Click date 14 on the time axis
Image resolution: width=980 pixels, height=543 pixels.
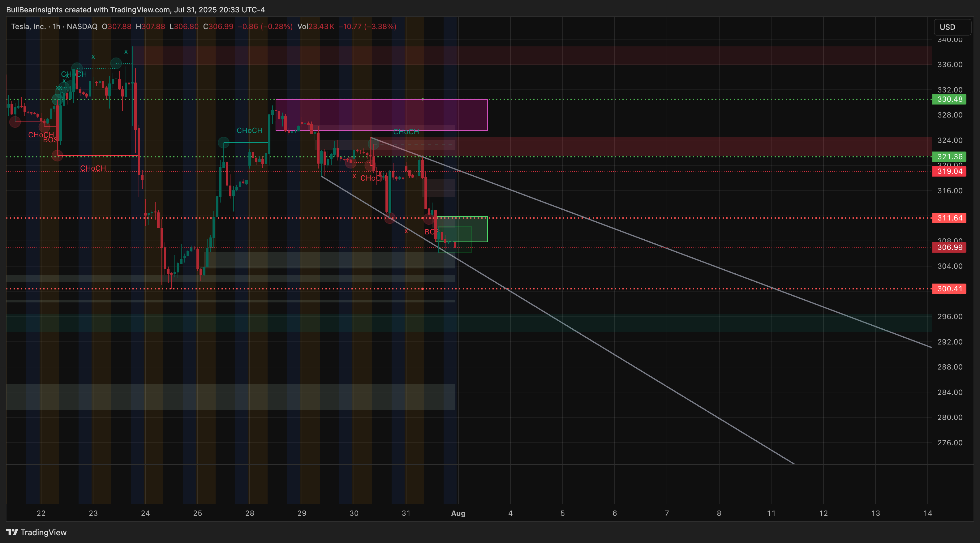click(x=927, y=513)
